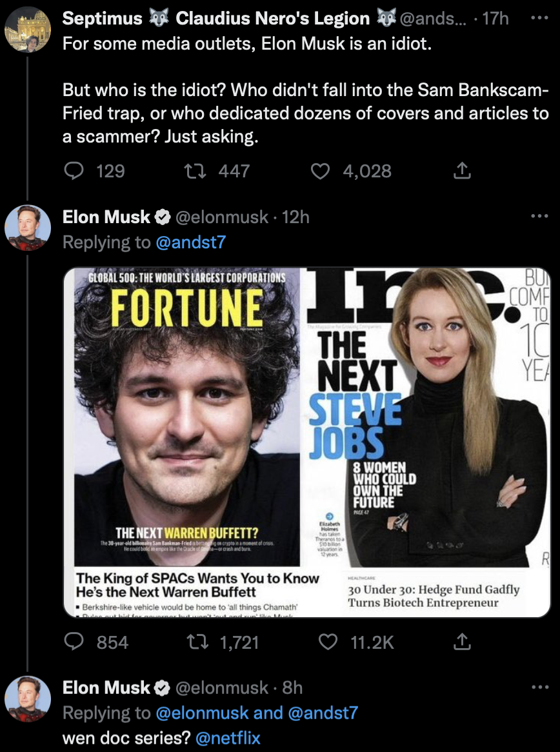The height and width of the screenshot is (752, 560).
Task: Share Septimus's tweet using share icon
Action: [x=461, y=171]
